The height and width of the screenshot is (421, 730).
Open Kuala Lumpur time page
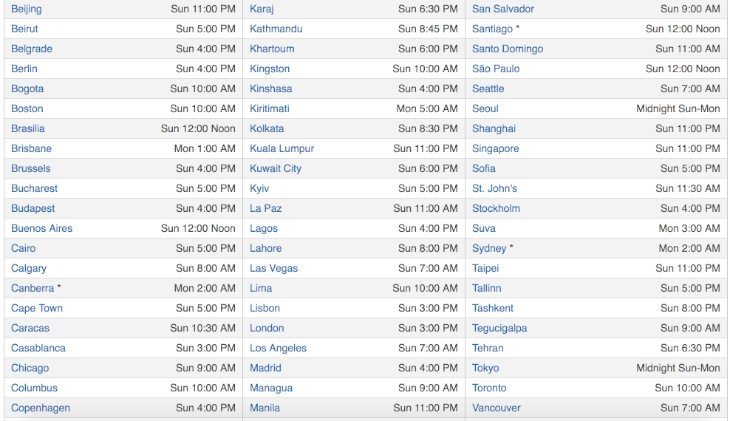[x=282, y=149]
